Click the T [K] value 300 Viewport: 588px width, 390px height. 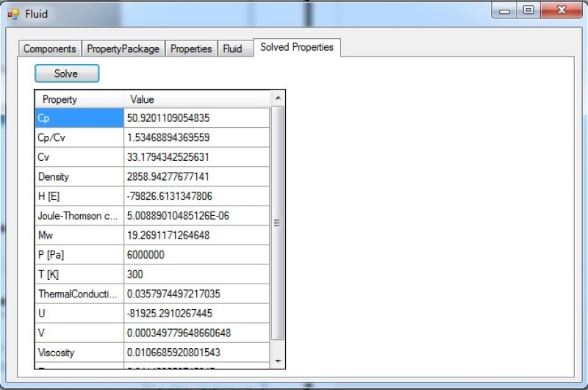pyautogui.click(x=197, y=274)
